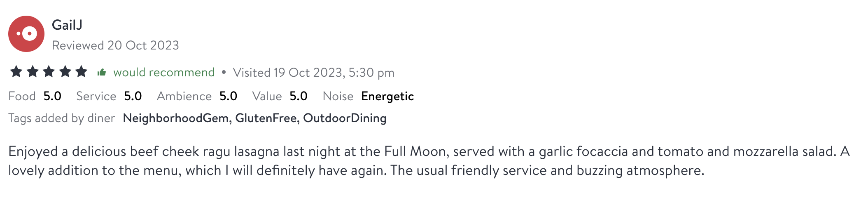Select the GlutenFree tag
Screen dimensions: 868x203
(266, 118)
